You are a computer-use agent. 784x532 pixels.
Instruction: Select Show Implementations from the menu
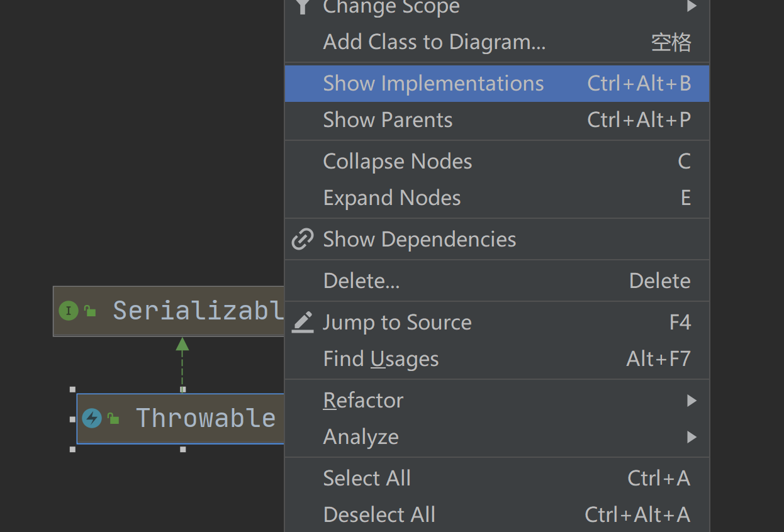coord(433,82)
